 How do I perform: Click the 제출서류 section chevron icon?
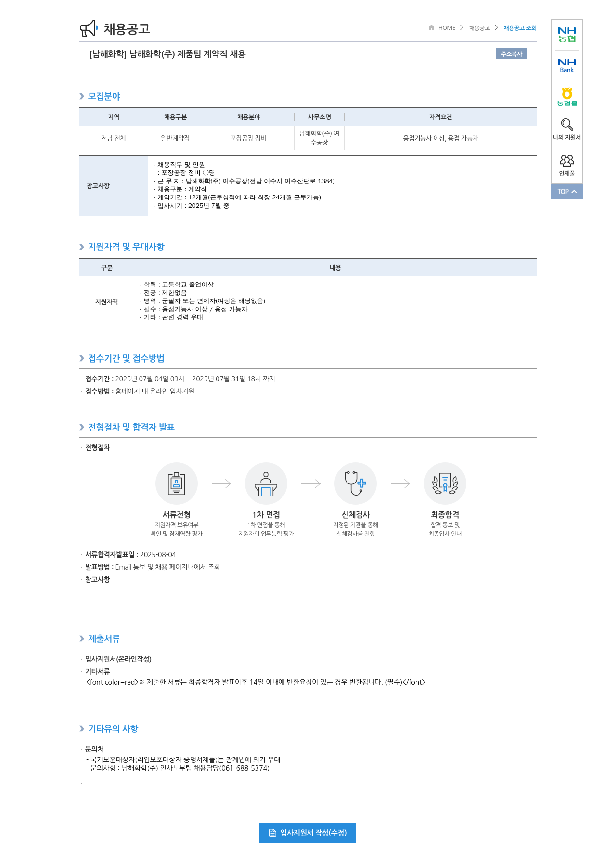[x=82, y=639]
